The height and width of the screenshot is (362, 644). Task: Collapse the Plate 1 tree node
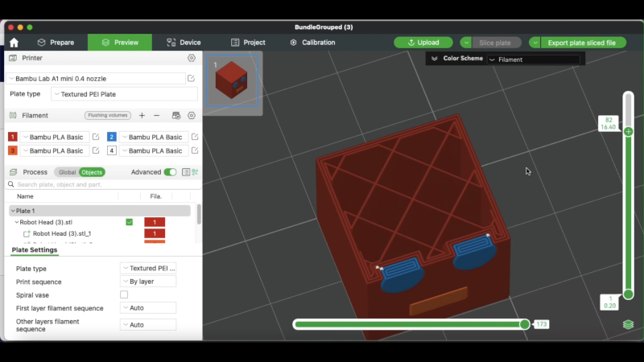13,211
